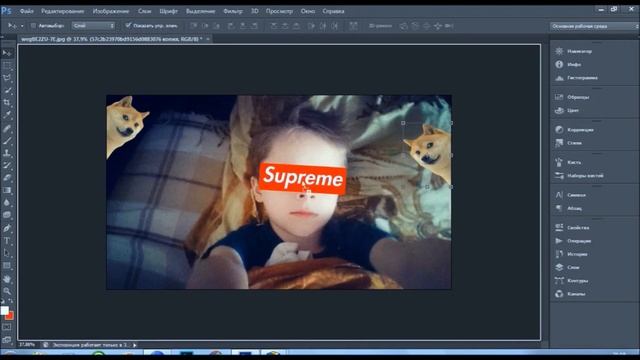This screenshot has width=640, height=360.
Task: Click the white foreground color swatch
Action: pyautogui.click(x=4, y=311)
